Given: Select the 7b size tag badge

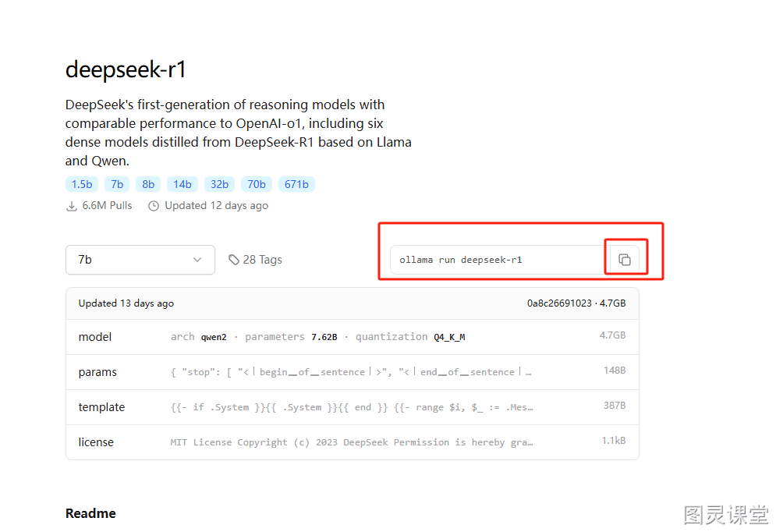Looking at the screenshot, I should click(x=117, y=184).
